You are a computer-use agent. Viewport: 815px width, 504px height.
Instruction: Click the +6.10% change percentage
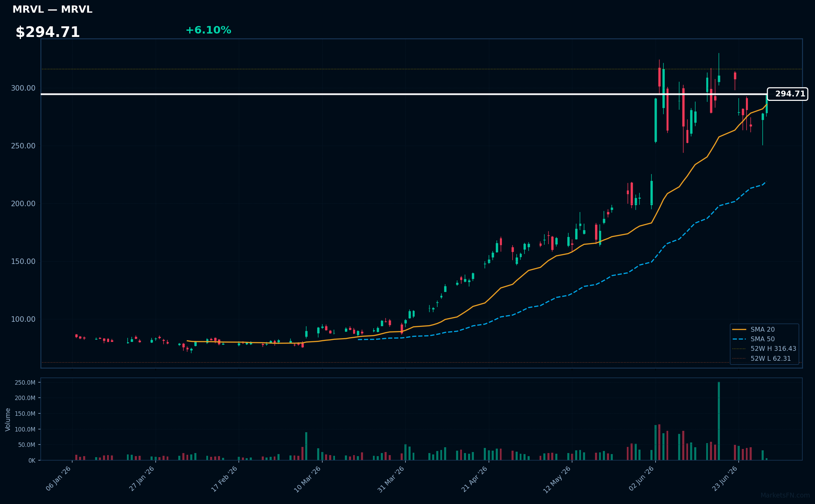point(208,30)
